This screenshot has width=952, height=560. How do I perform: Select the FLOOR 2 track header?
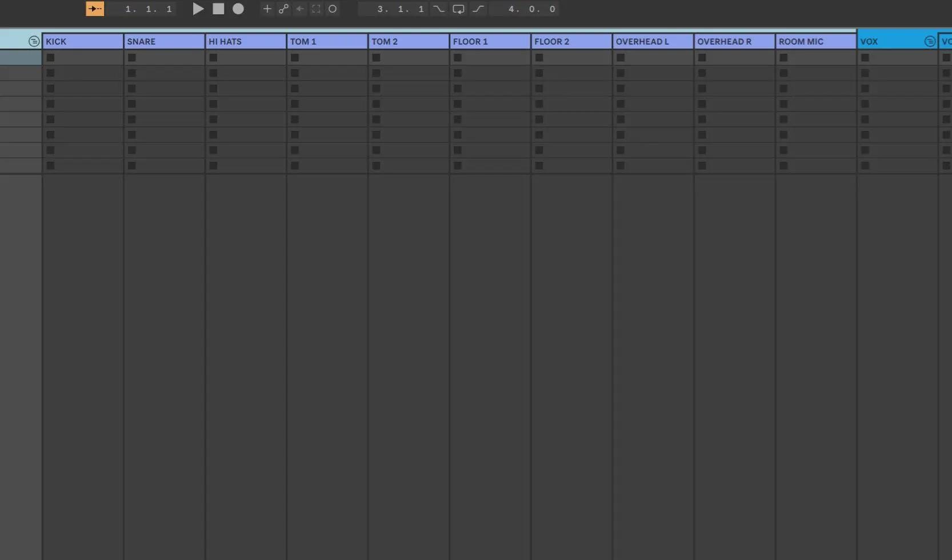point(571,41)
